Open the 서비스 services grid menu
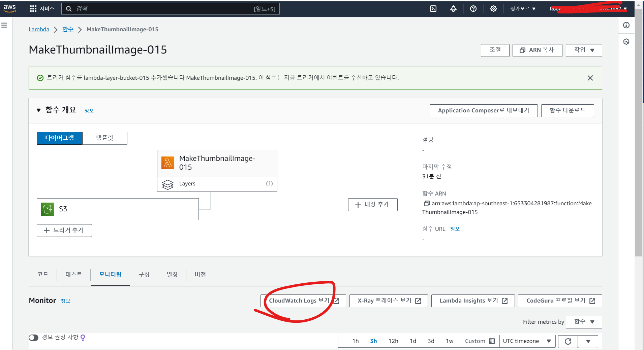The width and height of the screenshot is (644, 350). [x=42, y=9]
